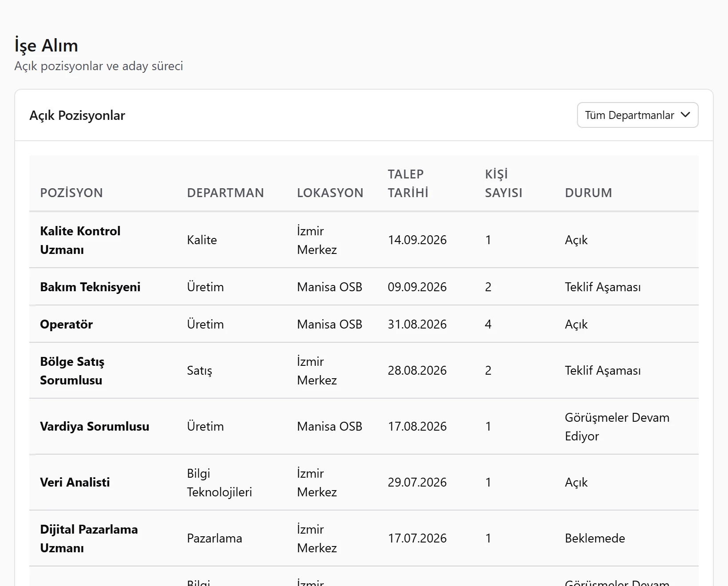Click the DURUM column header
Screen dimensions: 728x586
click(x=589, y=193)
